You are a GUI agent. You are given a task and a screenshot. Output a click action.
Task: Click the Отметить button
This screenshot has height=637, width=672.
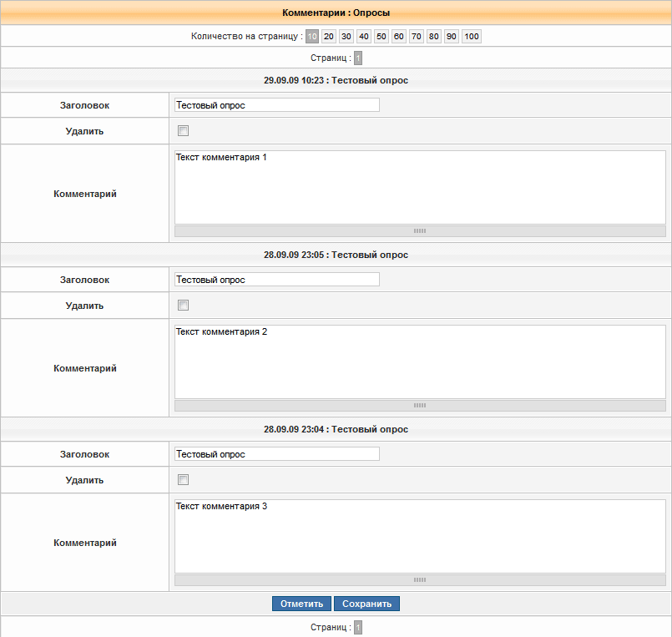301,604
